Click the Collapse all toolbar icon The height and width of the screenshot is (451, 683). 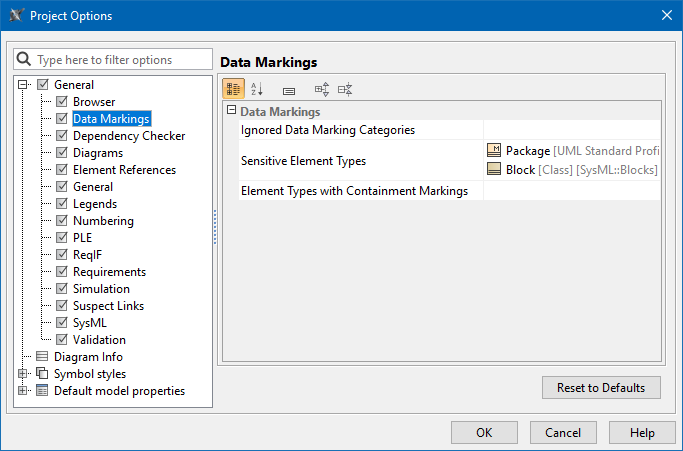345,89
